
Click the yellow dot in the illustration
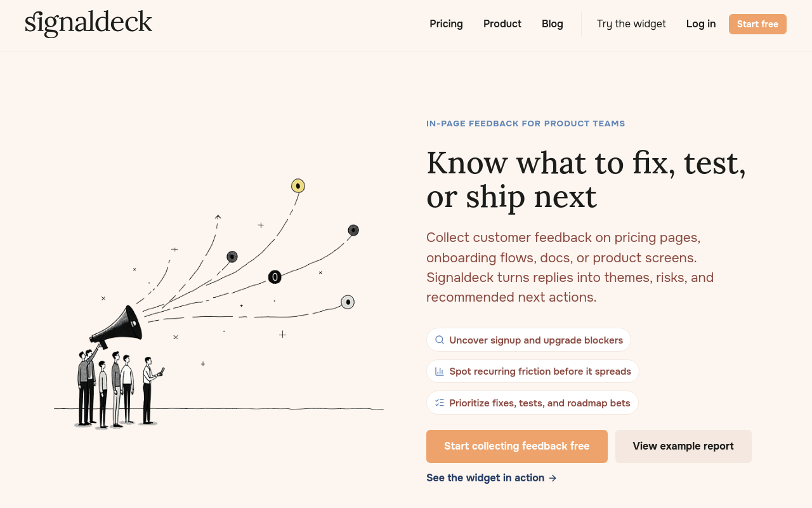(x=298, y=186)
